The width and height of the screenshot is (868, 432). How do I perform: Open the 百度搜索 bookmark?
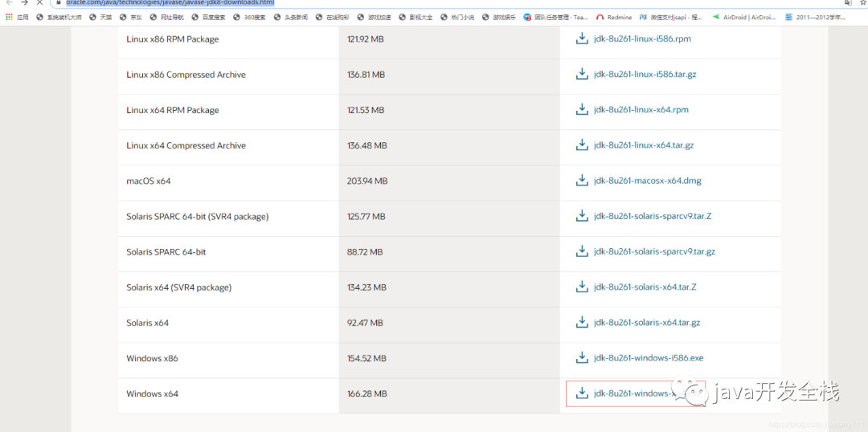[209, 17]
